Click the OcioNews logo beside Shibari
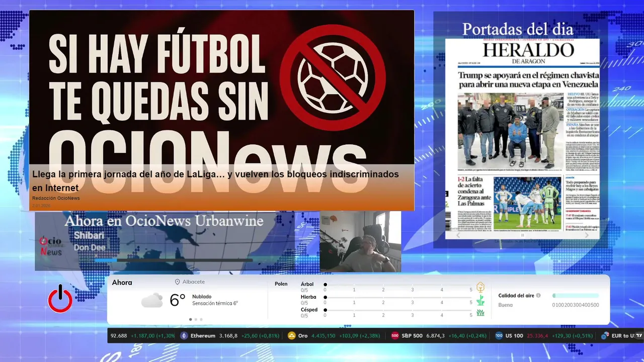Image resolution: width=644 pixels, height=362 pixels. point(51,246)
